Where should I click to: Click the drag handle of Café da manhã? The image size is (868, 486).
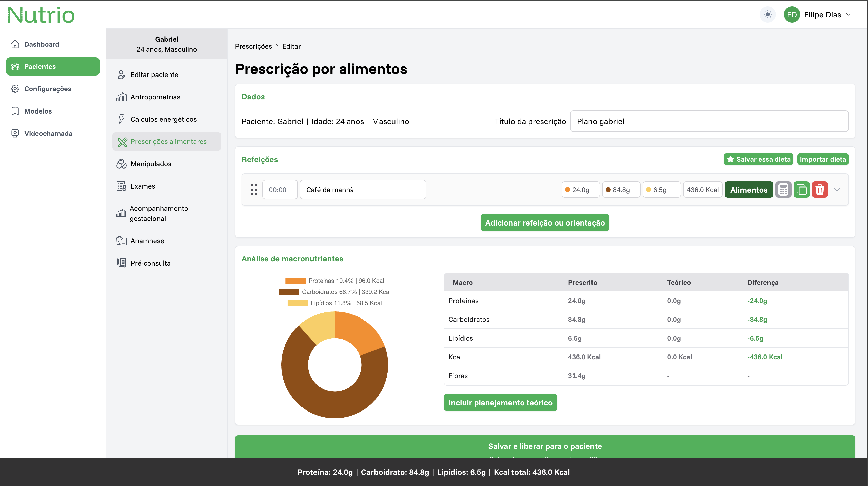[x=254, y=190]
